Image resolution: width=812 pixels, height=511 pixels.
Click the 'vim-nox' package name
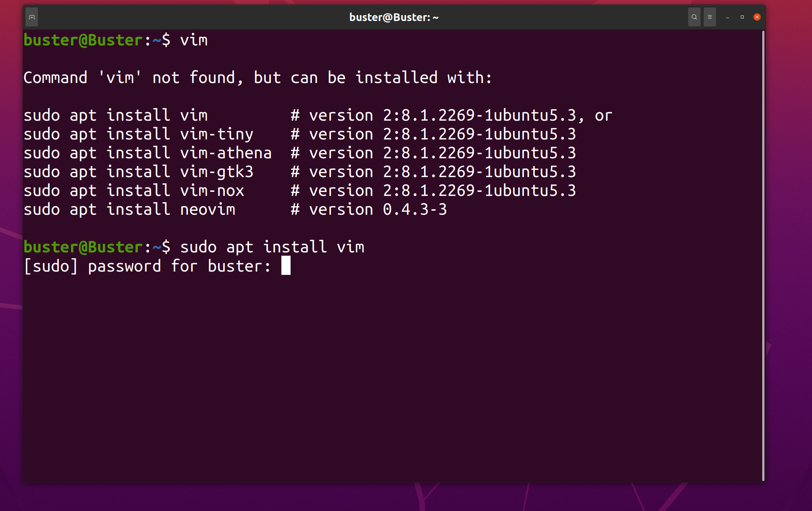pyautogui.click(x=212, y=191)
